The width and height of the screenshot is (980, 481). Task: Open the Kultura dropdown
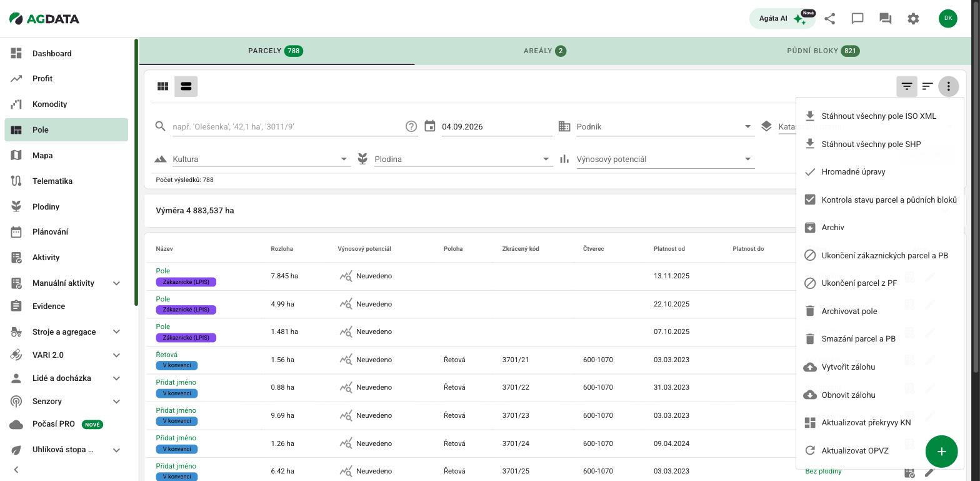click(x=261, y=159)
